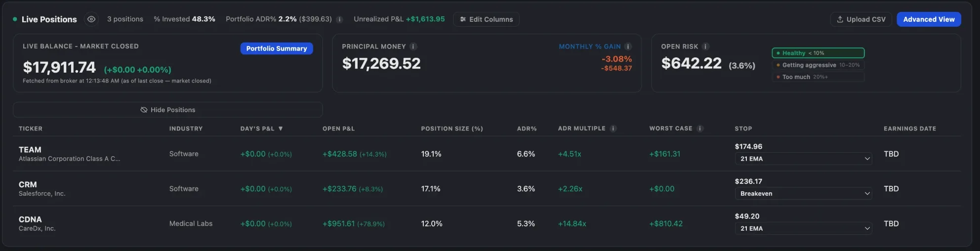Select the Healthy <10% risk level
The height and width of the screenshot is (251, 980).
pos(818,53)
